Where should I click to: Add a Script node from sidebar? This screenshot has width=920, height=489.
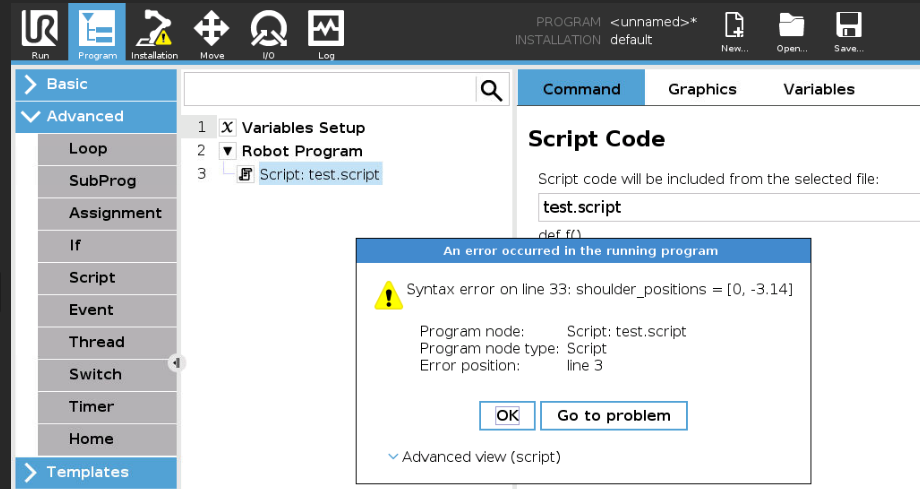(107, 278)
